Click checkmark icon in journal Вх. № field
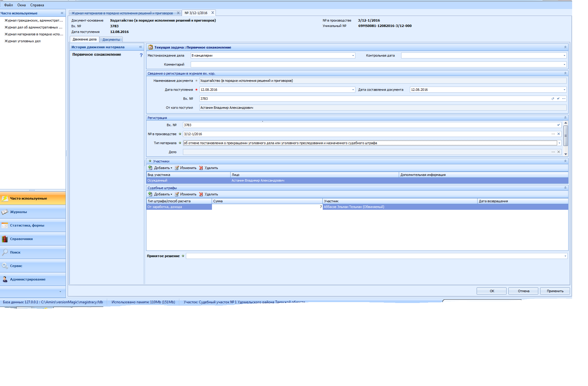 coord(558,99)
